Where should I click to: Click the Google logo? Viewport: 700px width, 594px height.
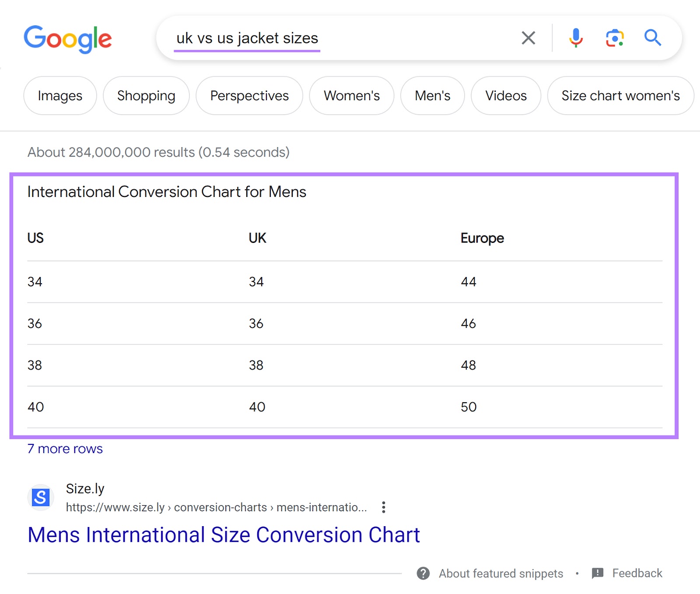click(68, 39)
